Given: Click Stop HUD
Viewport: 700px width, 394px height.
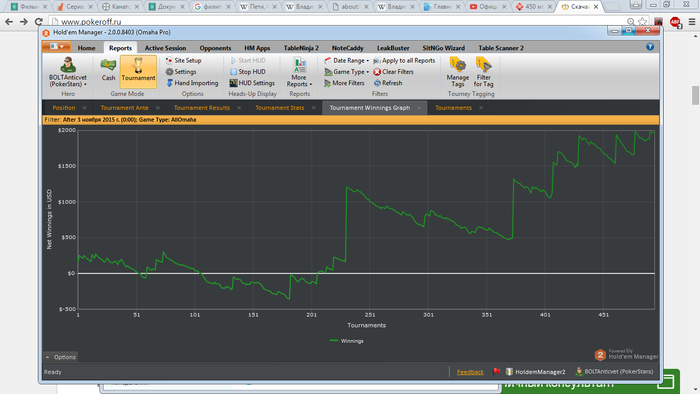Looking at the screenshot, I should [x=248, y=71].
